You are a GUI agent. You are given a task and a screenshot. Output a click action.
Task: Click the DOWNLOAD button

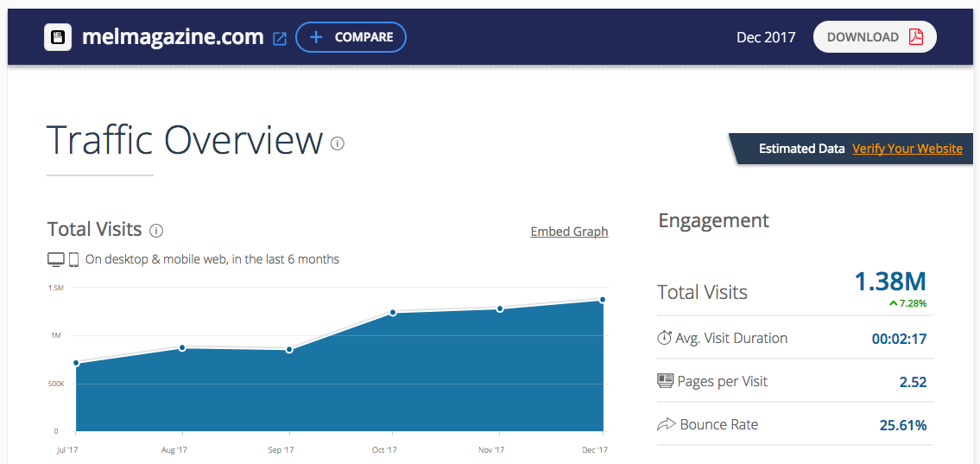875,37
